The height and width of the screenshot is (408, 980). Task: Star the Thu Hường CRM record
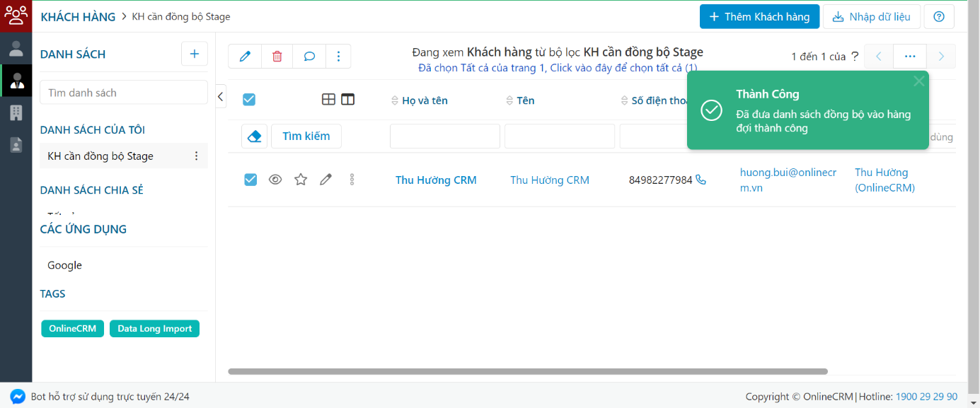300,180
